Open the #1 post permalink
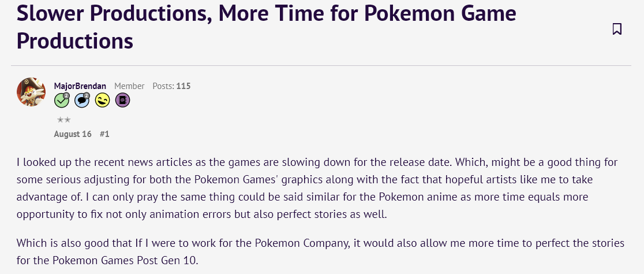 tap(104, 134)
